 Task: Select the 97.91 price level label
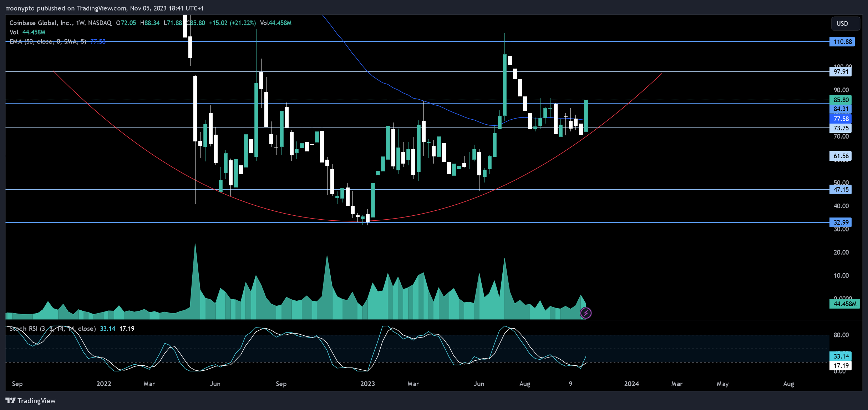pyautogui.click(x=841, y=72)
